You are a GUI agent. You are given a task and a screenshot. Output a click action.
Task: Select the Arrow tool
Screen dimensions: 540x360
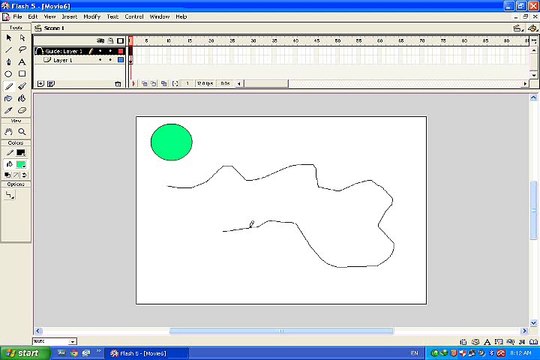coord(9,38)
